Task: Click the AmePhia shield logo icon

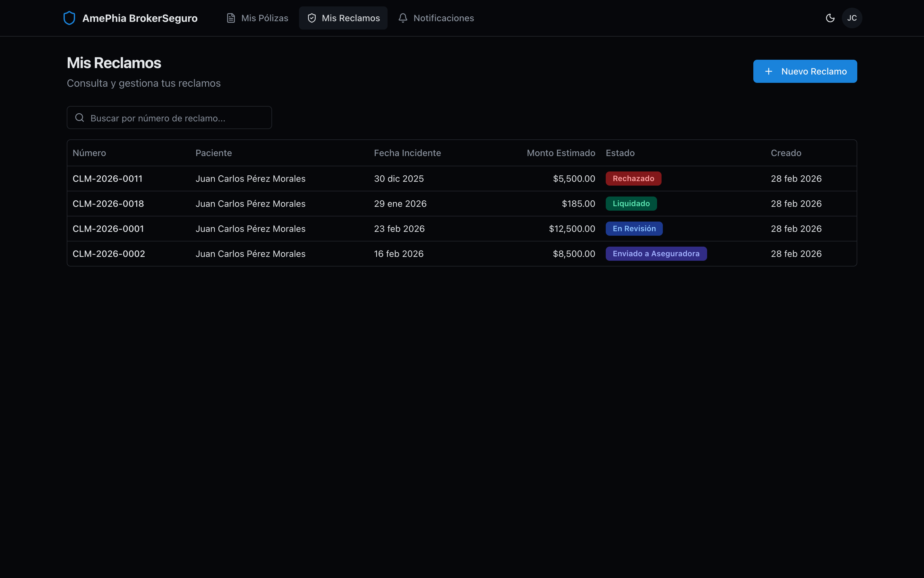Action: [x=69, y=18]
